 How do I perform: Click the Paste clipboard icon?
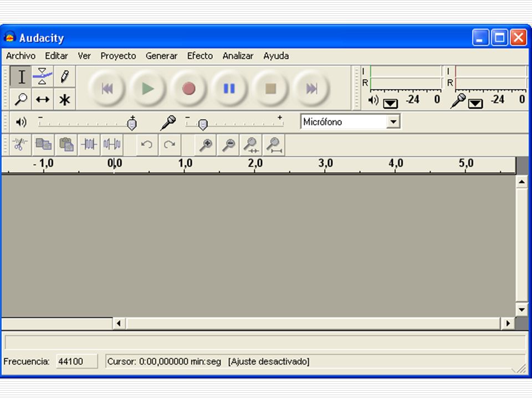(x=66, y=145)
